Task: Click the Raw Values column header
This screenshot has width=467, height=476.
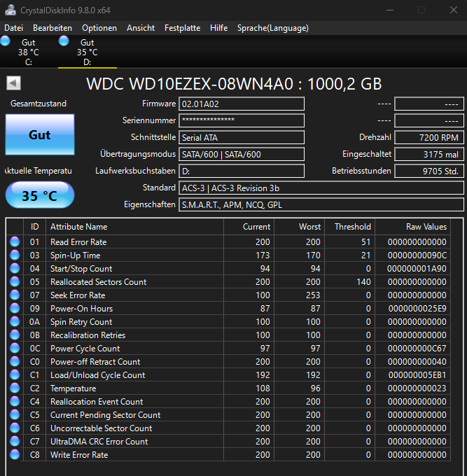Action: pos(412,227)
